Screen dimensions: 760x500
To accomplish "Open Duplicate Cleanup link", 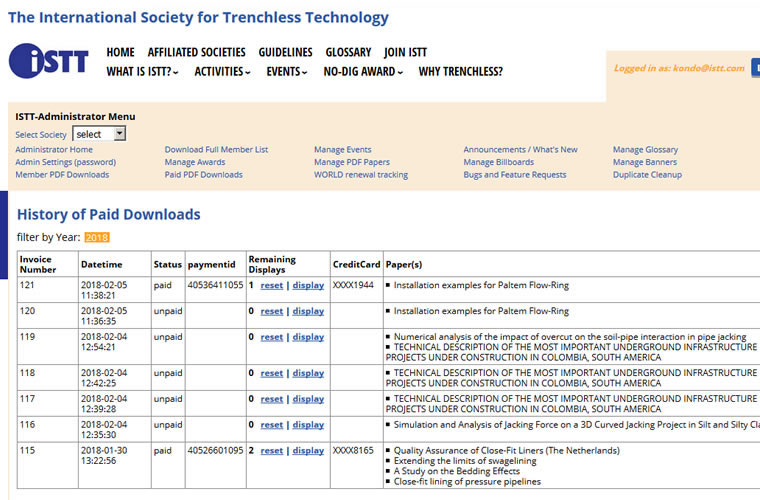I will [x=647, y=175].
